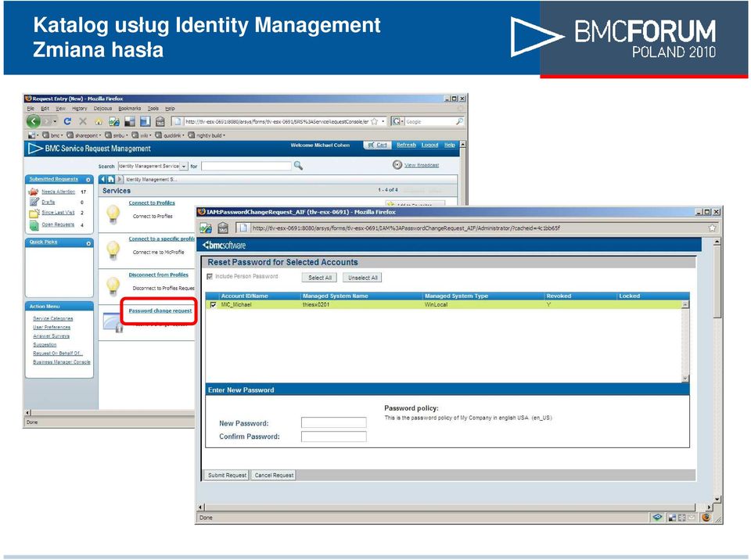
Task: Stop loading via the X toolbar icon
Action: [x=83, y=122]
